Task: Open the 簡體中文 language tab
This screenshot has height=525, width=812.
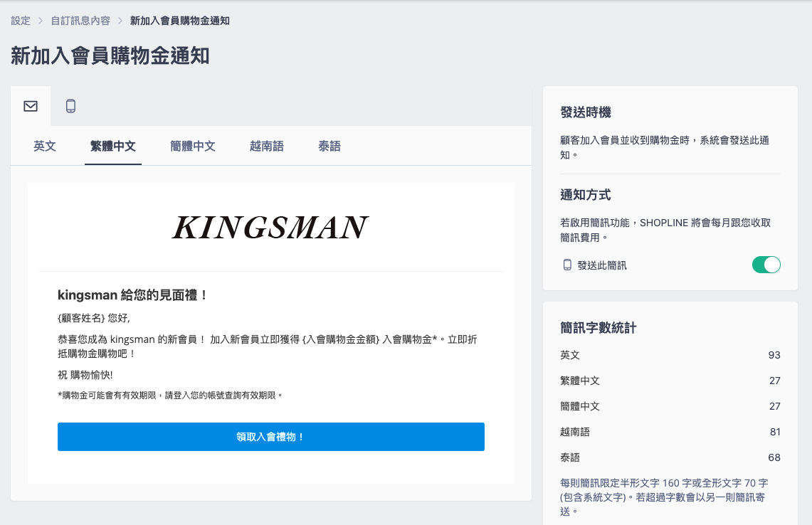Action: [x=193, y=146]
